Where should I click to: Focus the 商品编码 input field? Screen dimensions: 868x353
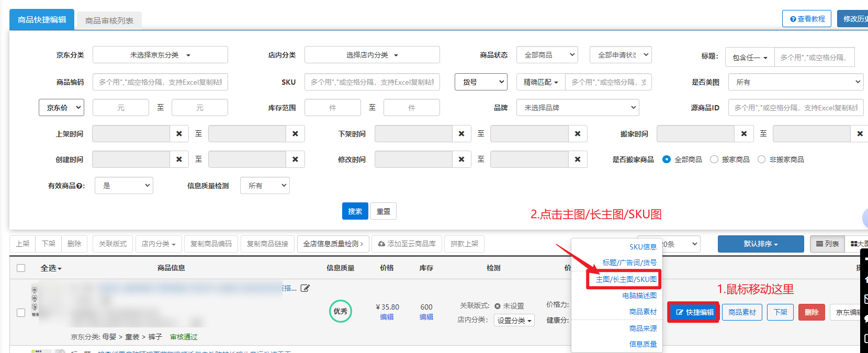coord(160,82)
